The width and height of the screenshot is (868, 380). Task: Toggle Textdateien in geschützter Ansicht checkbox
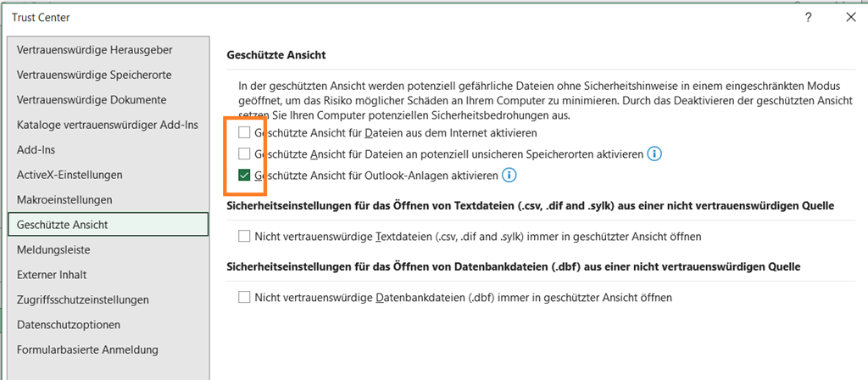[245, 236]
